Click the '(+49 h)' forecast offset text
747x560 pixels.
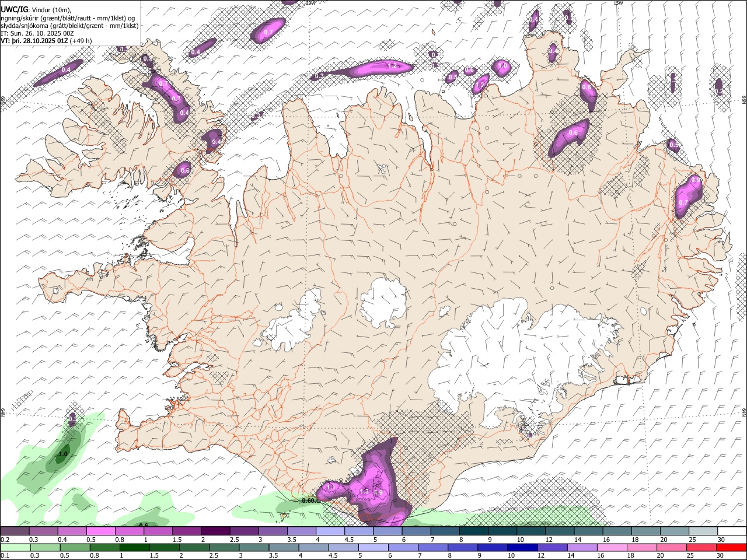[x=81, y=41]
